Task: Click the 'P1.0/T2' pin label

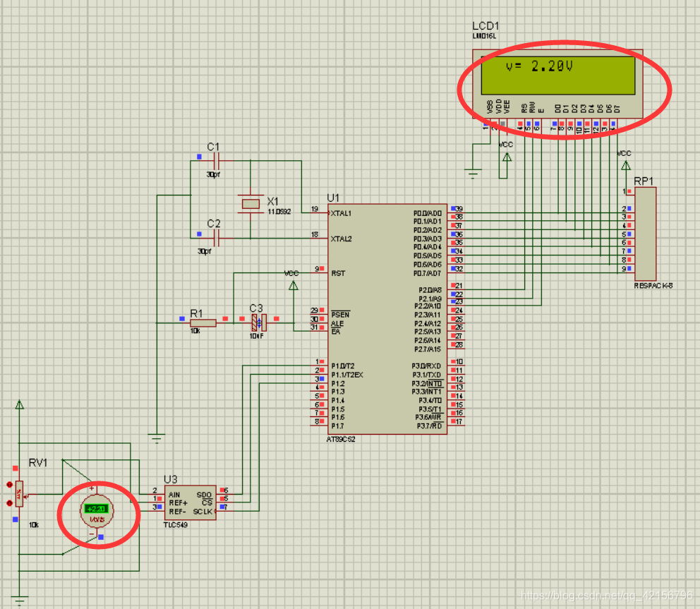Action: (x=342, y=366)
